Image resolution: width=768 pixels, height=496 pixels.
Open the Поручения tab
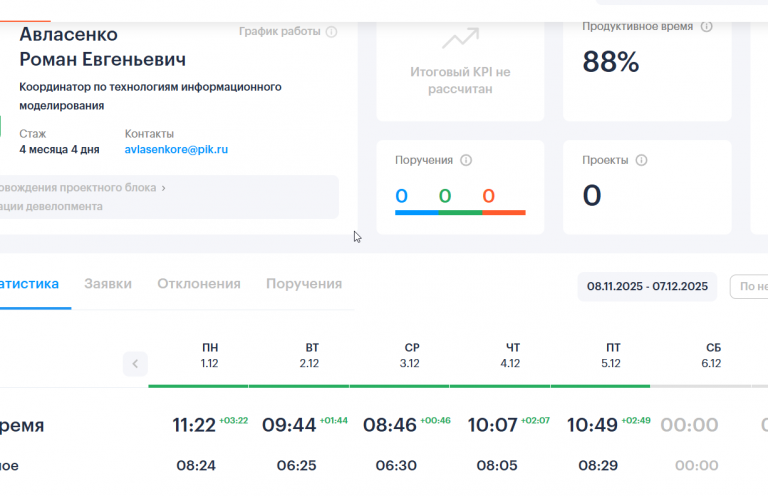(304, 284)
